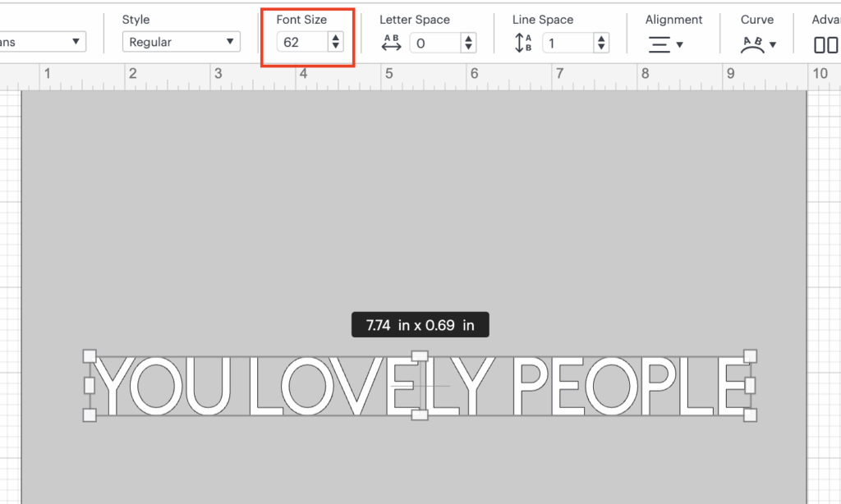Open the Curve text tool
This screenshot has height=504, width=841.
click(x=758, y=44)
